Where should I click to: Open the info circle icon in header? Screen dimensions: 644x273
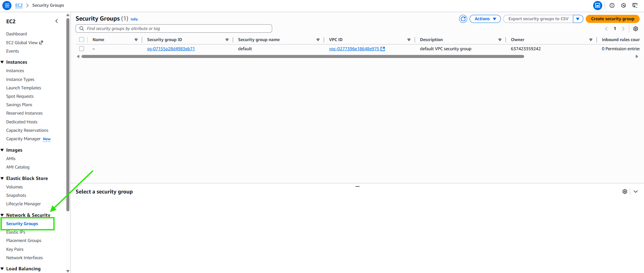[x=612, y=5]
